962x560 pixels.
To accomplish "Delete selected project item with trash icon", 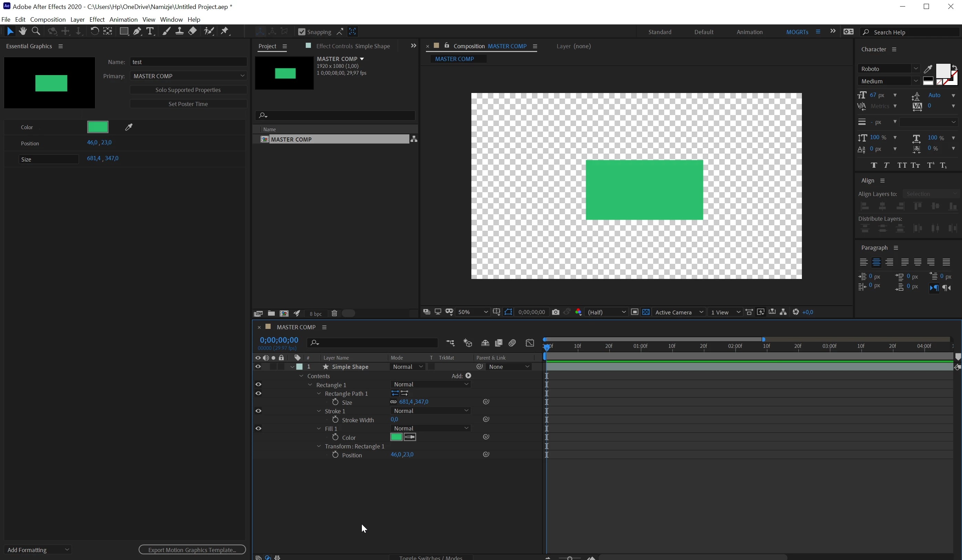I will pyautogui.click(x=334, y=313).
